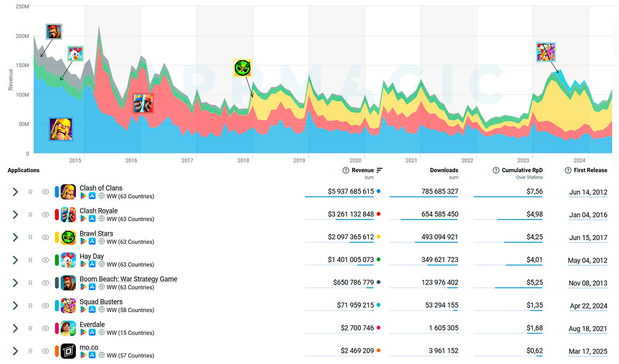Click the Applications column header
The width and height of the screenshot is (619, 364).
pyautogui.click(x=23, y=170)
